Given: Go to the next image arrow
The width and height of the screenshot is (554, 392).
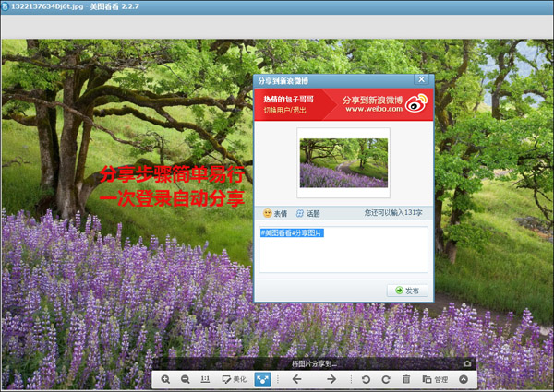Looking at the screenshot, I should coord(331,379).
